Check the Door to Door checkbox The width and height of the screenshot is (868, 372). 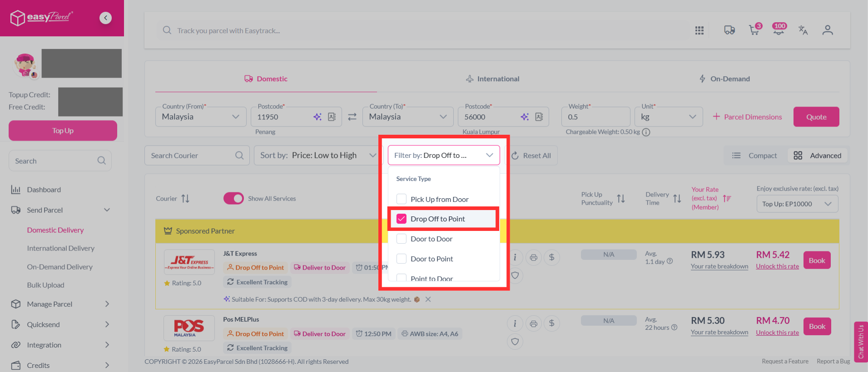coord(402,239)
